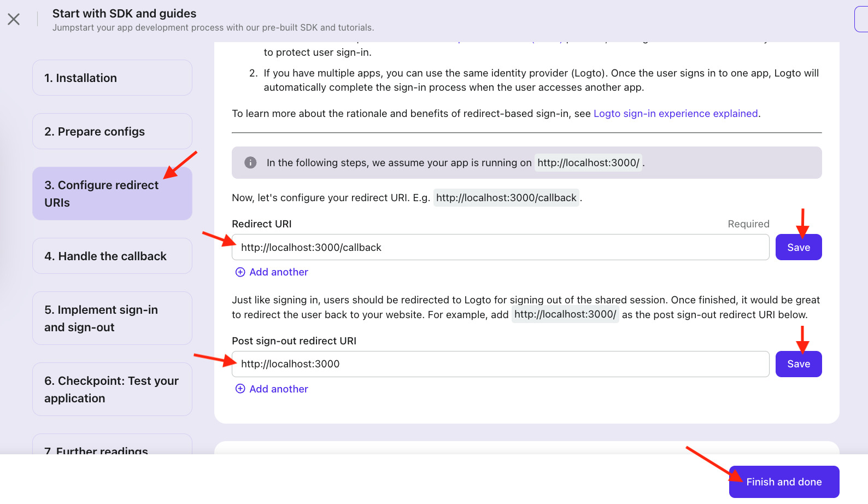Add another redirect URI
The width and height of the screenshot is (868, 504).
point(272,272)
